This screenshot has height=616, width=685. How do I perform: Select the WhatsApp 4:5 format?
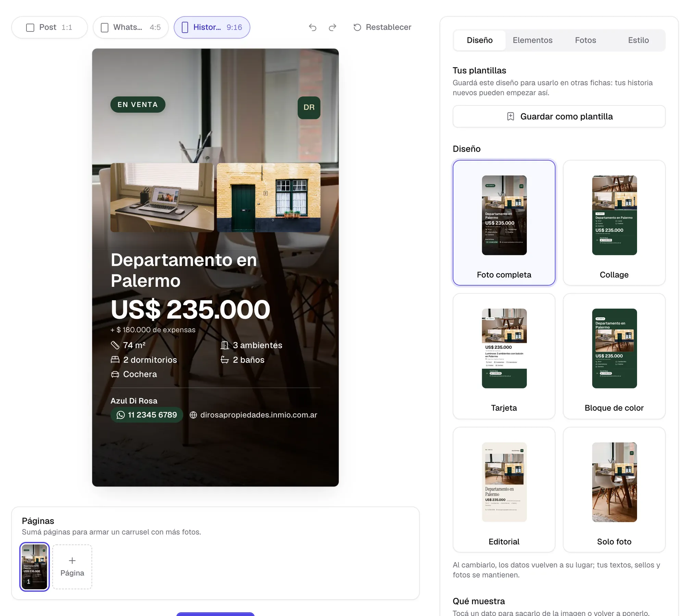130,27
